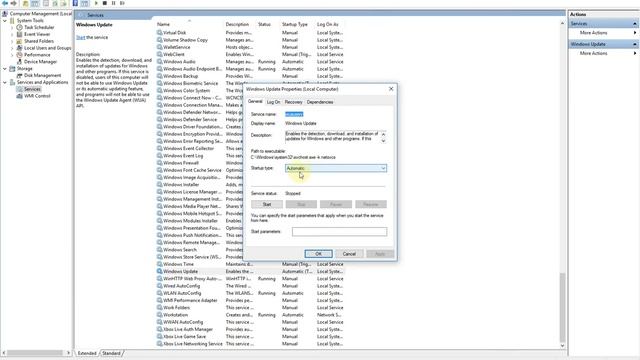This screenshot has width=640, height=360.
Task: Switch to the Recovery tab
Action: (x=293, y=102)
